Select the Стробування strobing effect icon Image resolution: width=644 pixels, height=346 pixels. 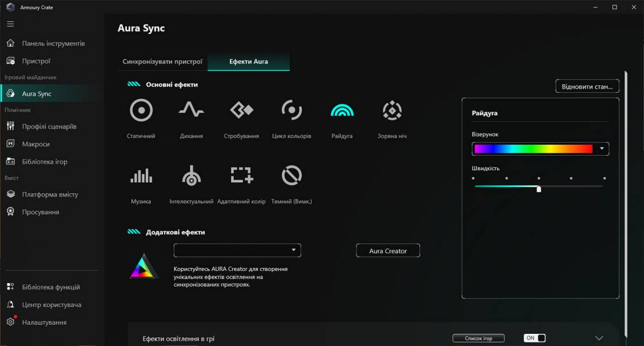click(x=241, y=110)
